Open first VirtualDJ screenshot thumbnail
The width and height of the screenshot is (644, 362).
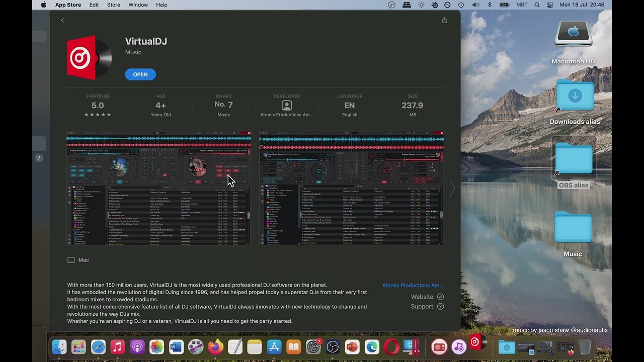(158, 189)
